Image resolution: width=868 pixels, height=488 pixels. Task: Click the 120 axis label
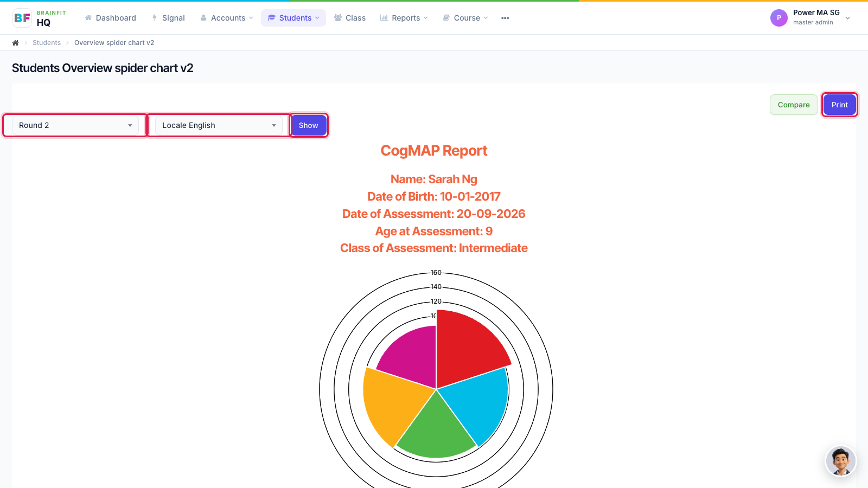436,301
